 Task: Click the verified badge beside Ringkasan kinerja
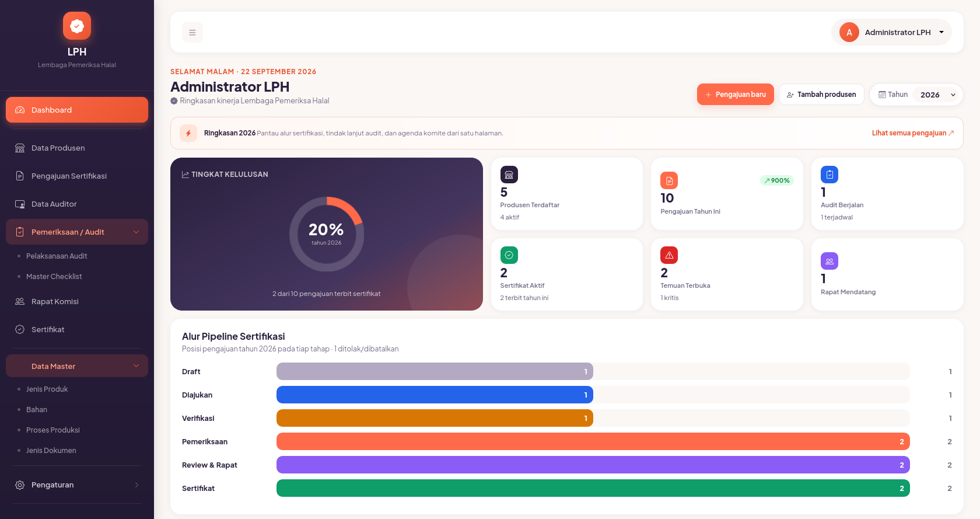pyautogui.click(x=174, y=101)
